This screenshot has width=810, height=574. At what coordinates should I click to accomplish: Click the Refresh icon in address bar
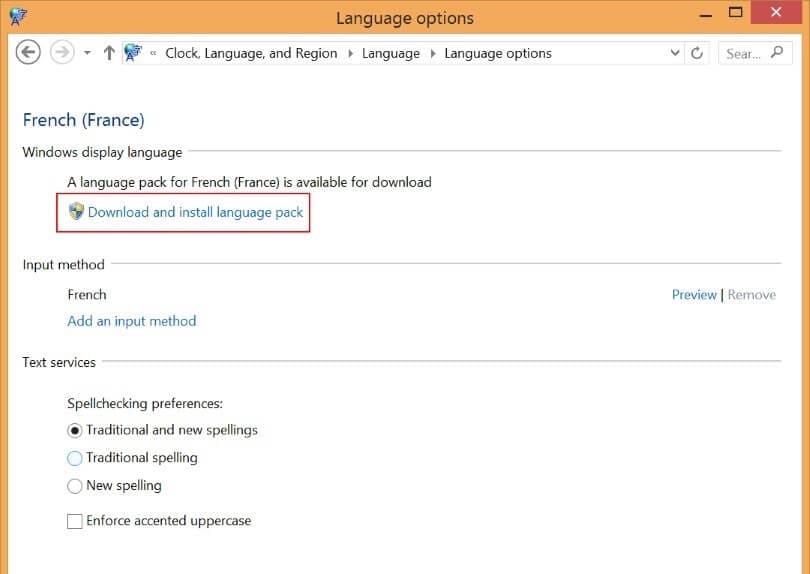697,53
